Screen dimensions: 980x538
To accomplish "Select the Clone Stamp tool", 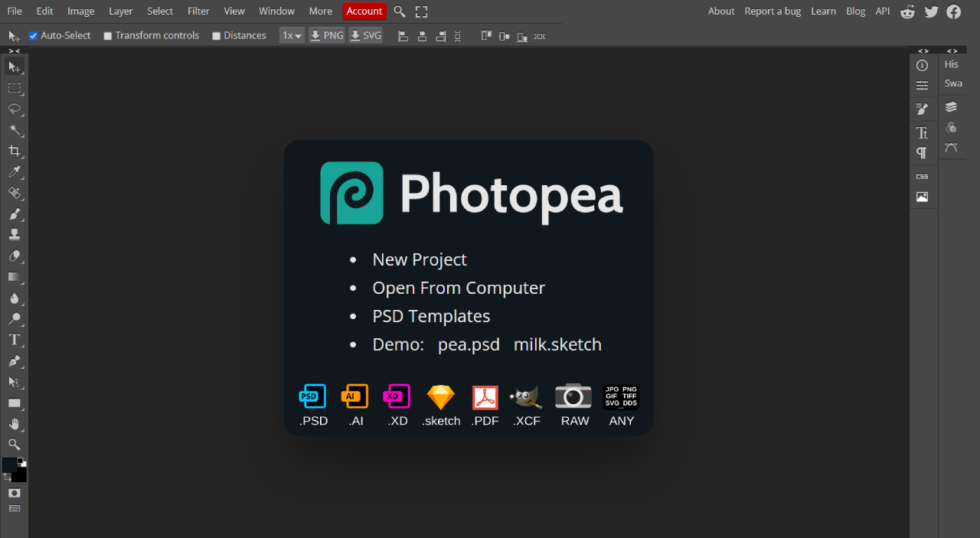I will tap(14, 235).
